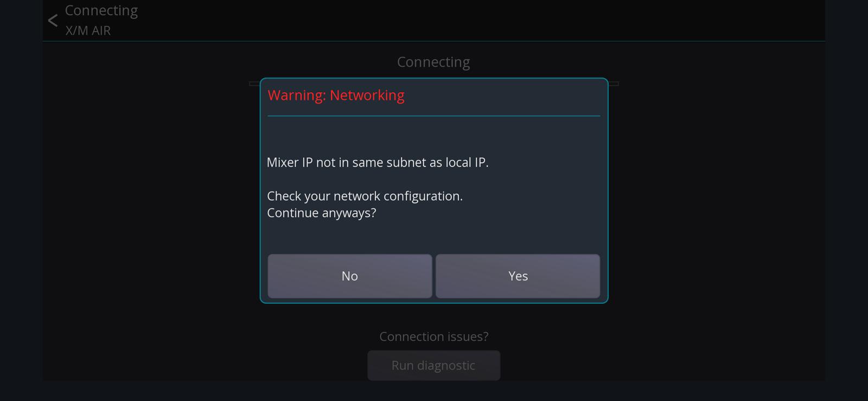Select the X/M AIR subtitle in the header
Image resolution: width=868 pixels, height=401 pixels.
point(88,30)
